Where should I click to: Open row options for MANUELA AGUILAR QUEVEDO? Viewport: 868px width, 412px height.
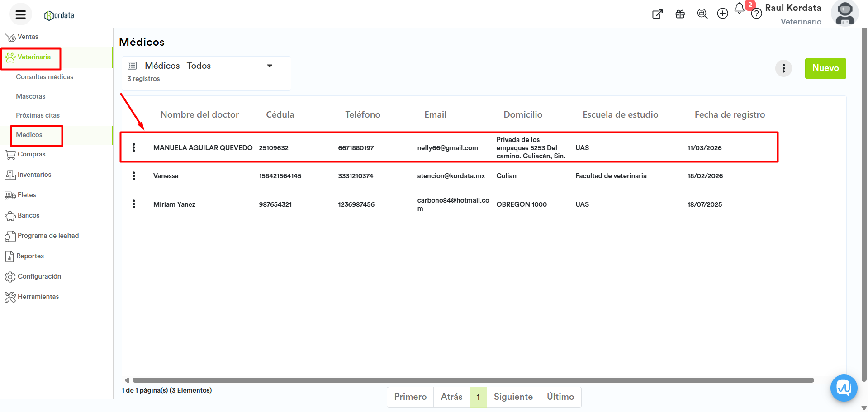click(x=134, y=147)
